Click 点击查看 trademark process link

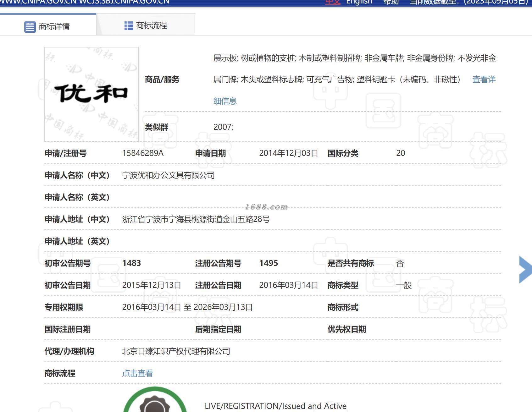(137, 373)
